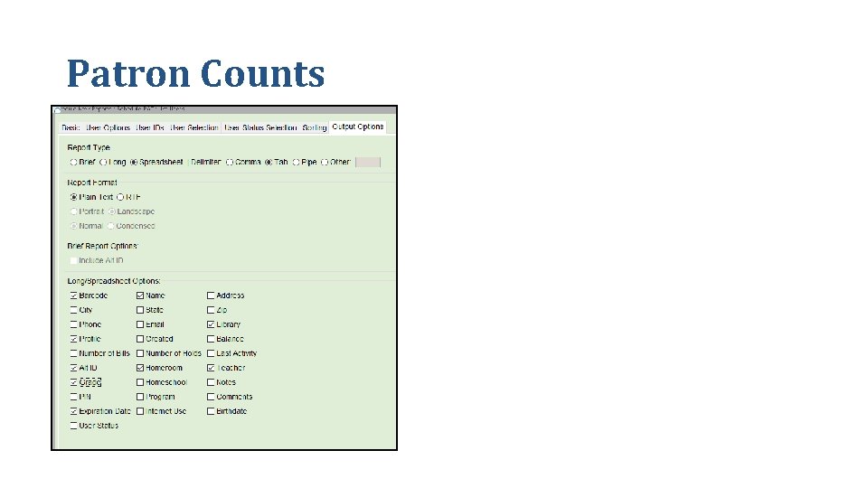
Task: Open the User IDs tab
Action: click(150, 127)
